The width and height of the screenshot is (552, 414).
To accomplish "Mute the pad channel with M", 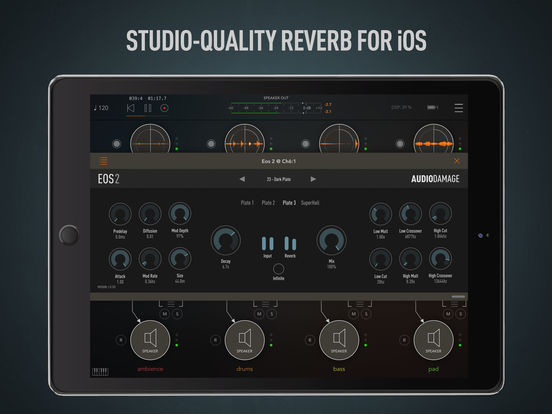I will click(x=448, y=314).
